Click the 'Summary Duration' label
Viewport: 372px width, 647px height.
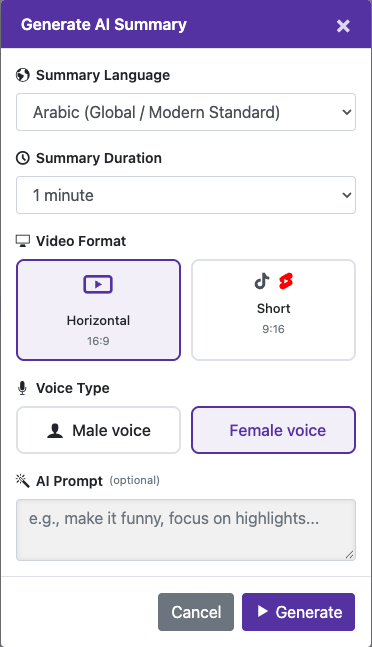[x=99, y=158]
